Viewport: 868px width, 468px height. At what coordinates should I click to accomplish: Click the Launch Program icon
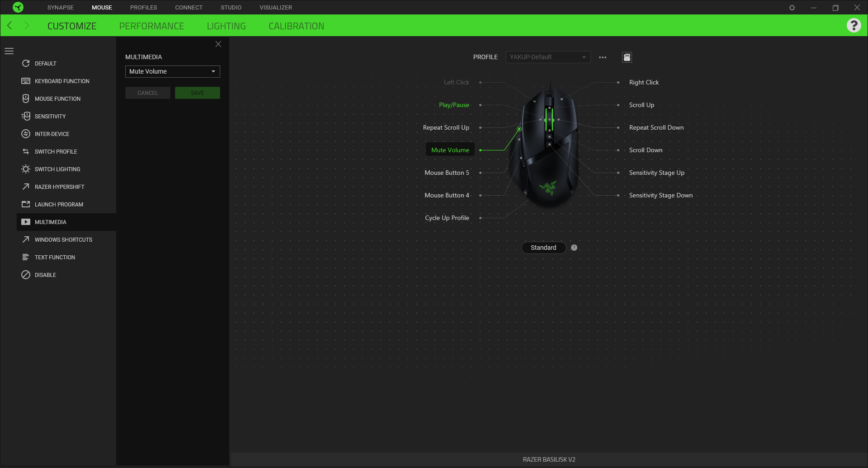(26, 204)
